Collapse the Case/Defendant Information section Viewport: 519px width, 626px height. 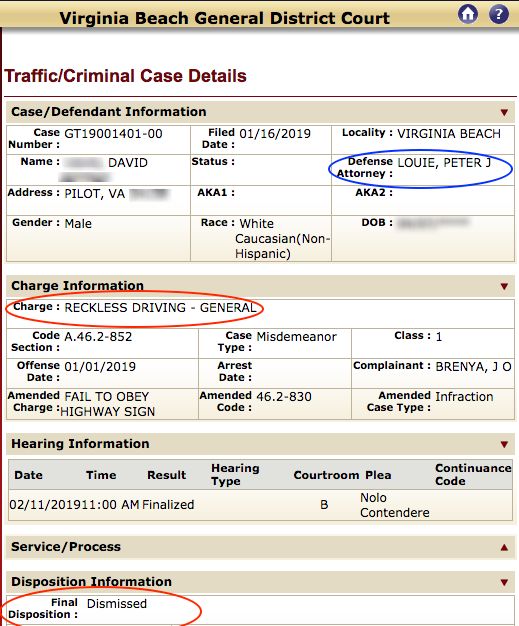pos(504,113)
